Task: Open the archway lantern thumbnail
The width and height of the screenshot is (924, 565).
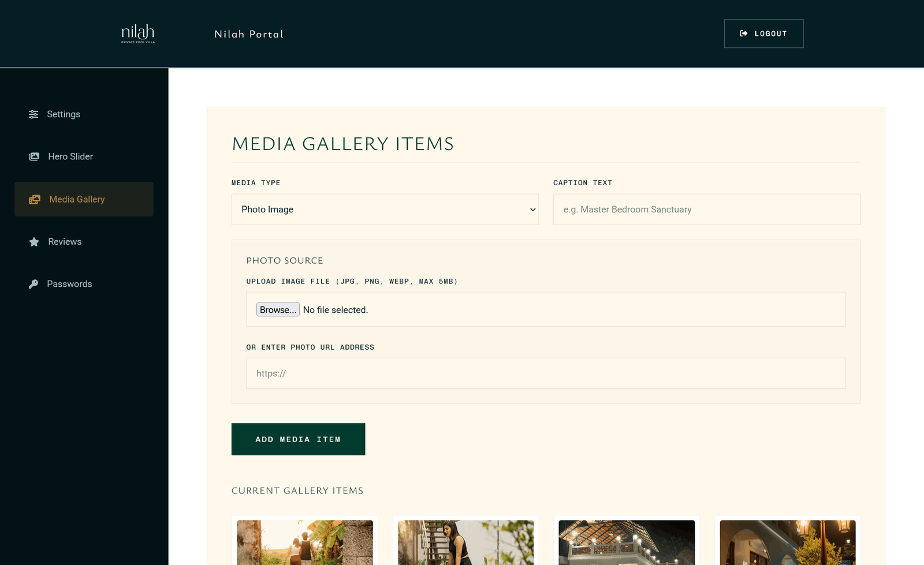Action: point(788,542)
